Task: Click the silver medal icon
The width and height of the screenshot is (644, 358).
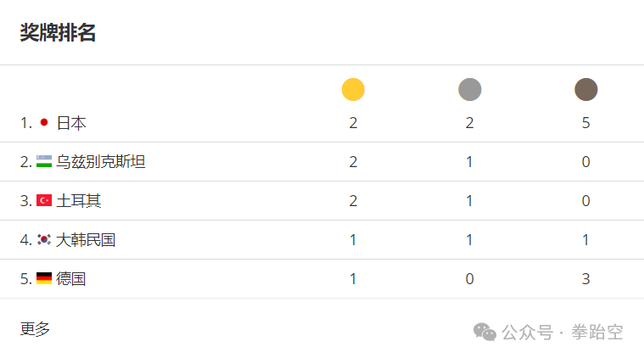Action: [x=469, y=90]
